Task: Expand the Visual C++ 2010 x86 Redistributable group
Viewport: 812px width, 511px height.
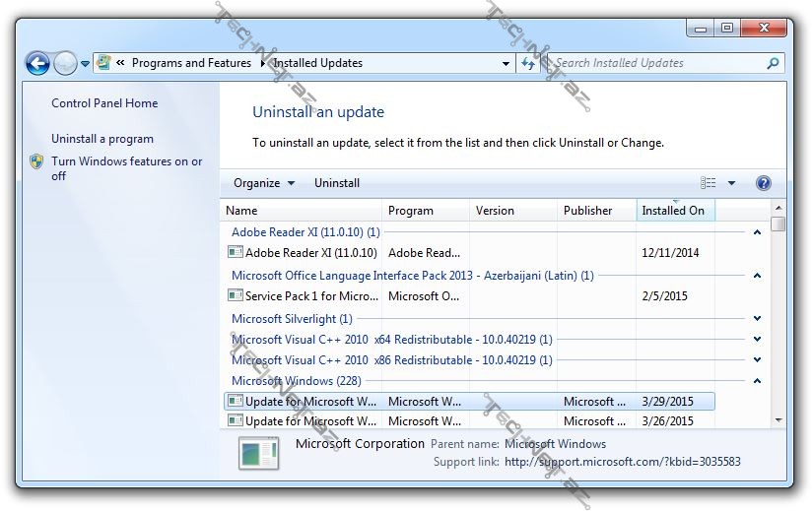Action: (x=757, y=360)
